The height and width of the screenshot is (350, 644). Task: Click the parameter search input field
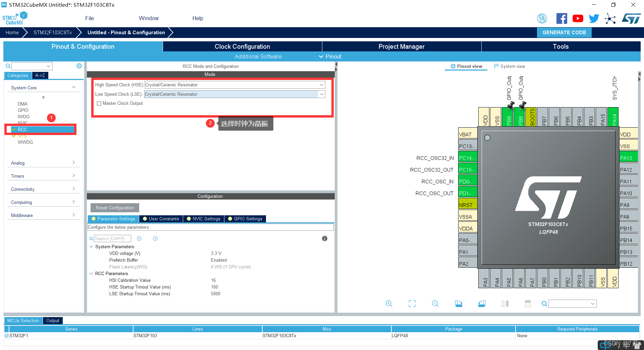tap(112, 238)
